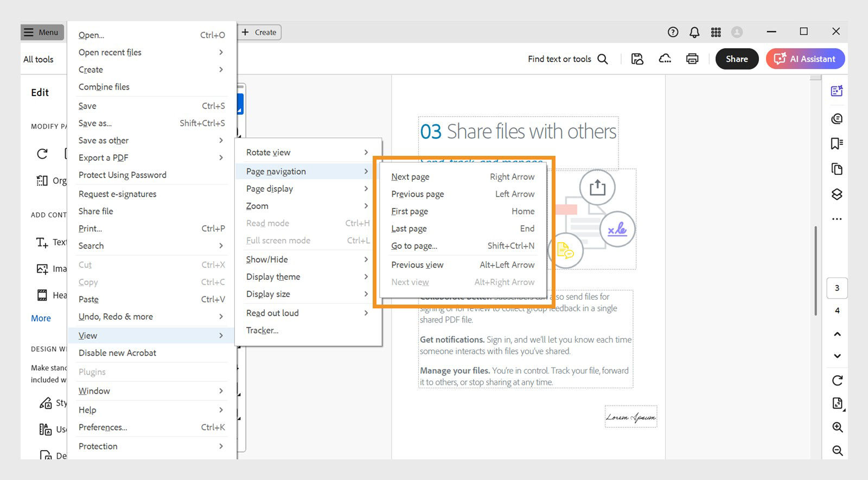
Task: Open the Page display submenu
Action: click(308, 189)
